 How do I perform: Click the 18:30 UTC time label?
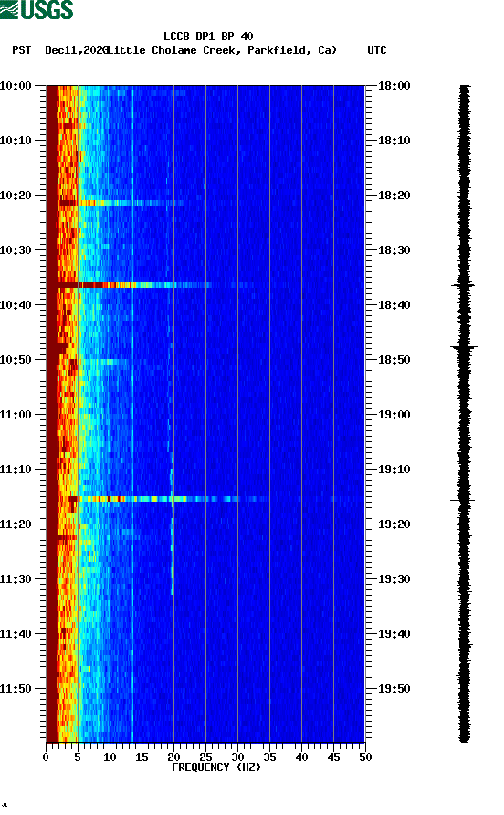394,250
